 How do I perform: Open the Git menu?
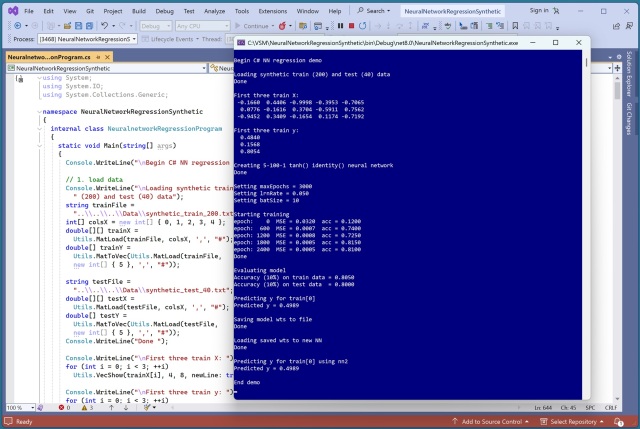(90, 11)
